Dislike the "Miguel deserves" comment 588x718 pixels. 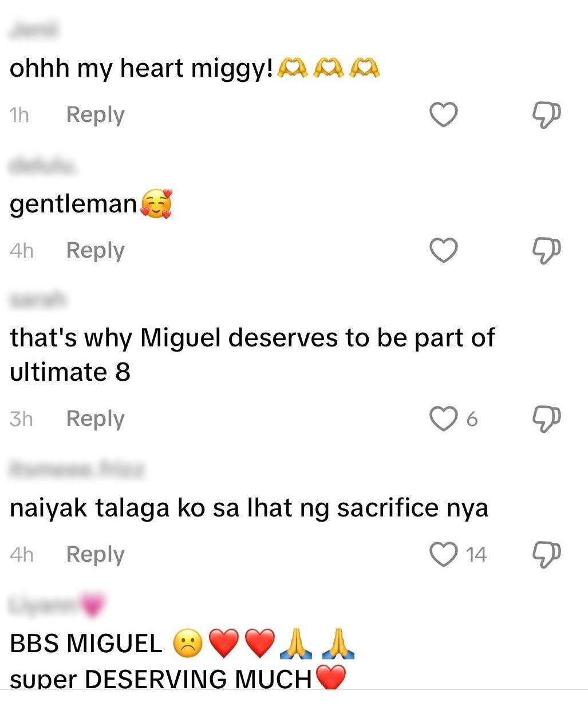point(546,419)
